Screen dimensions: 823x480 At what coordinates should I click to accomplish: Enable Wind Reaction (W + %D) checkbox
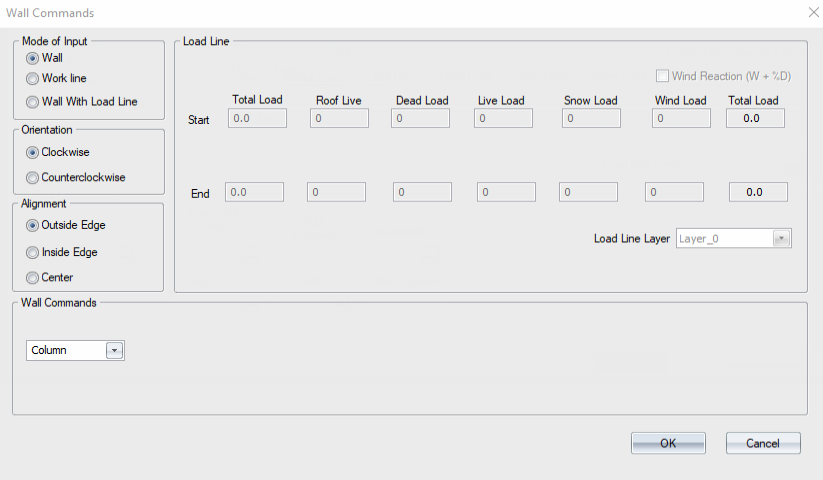click(x=662, y=76)
